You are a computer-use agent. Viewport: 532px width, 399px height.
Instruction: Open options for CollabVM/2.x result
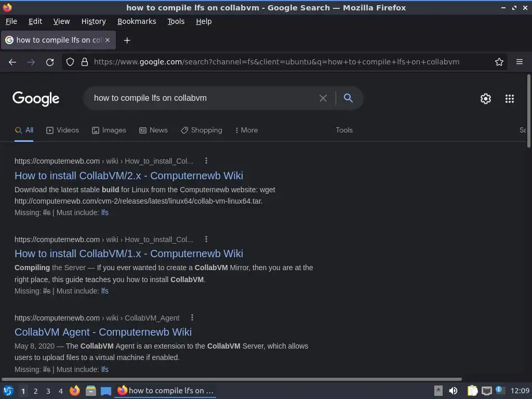[206, 161]
